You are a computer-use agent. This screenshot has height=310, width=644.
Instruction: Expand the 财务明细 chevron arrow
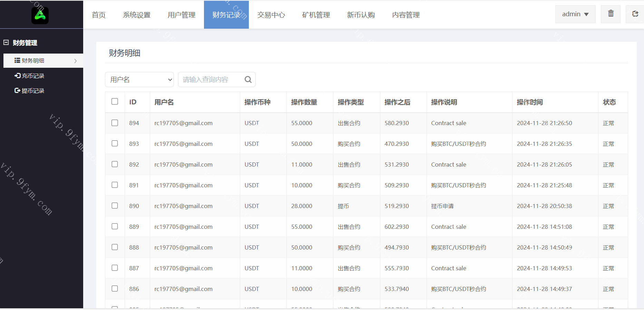coord(76,61)
